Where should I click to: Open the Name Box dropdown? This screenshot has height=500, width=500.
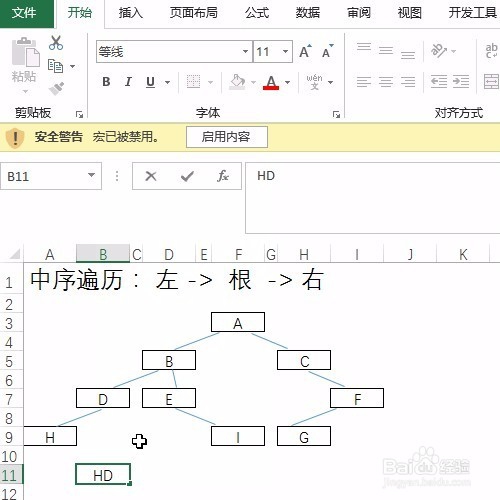pos(91,175)
